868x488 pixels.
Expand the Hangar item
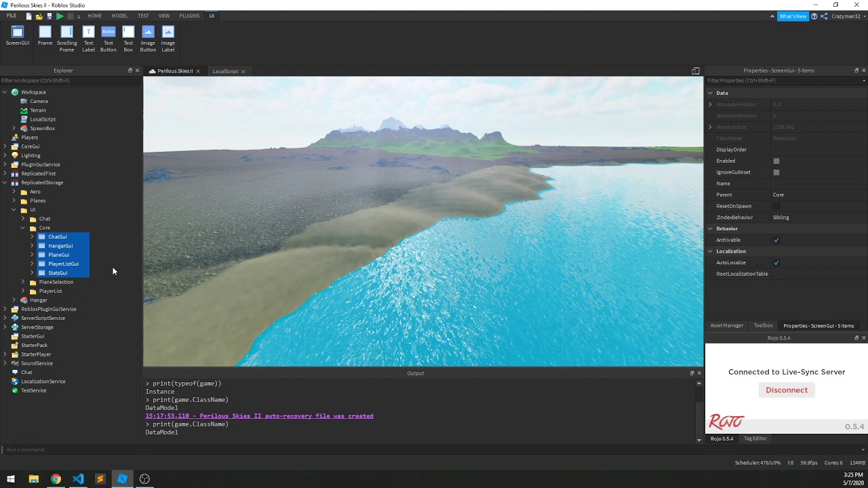pyautogui.click(x=14, y=300)
